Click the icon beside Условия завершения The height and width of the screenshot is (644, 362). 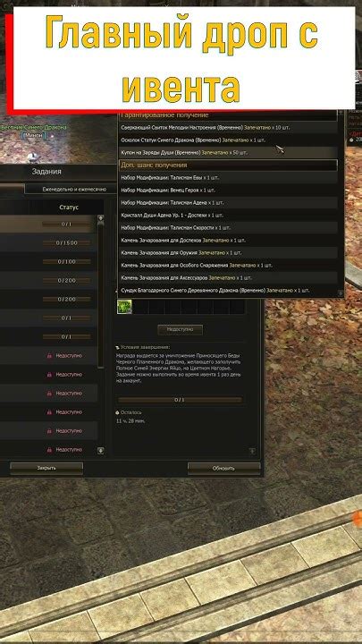(117, 347)
